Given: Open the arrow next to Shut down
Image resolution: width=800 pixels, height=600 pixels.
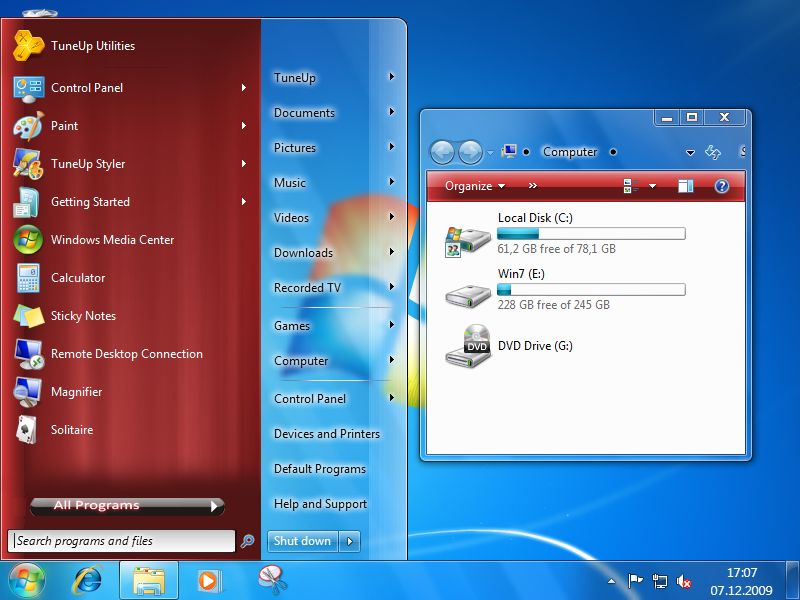Looking at the screenshot, I should [349, 541].
